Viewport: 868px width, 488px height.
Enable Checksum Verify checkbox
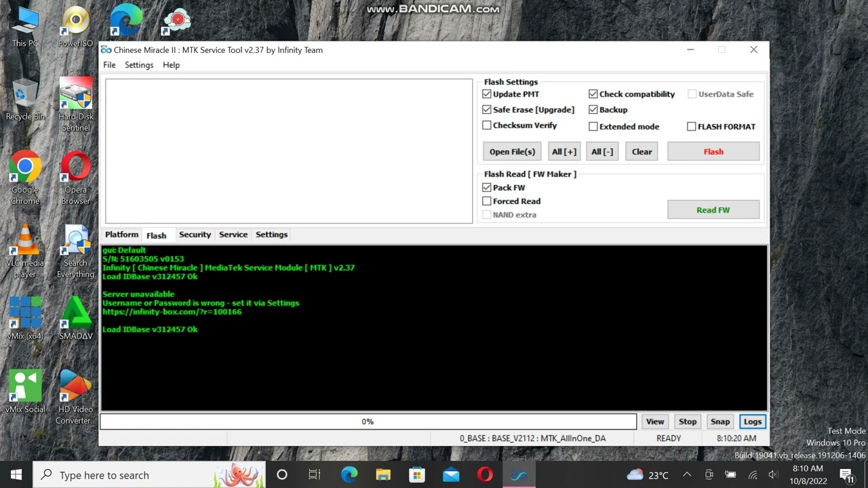(487, 125)
